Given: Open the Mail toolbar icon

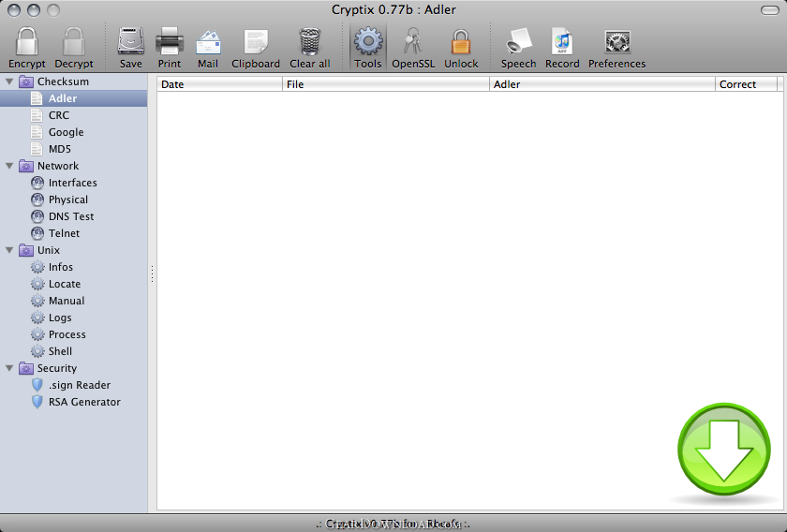Looking at the screenshot, I should click(x=208, y=42).
